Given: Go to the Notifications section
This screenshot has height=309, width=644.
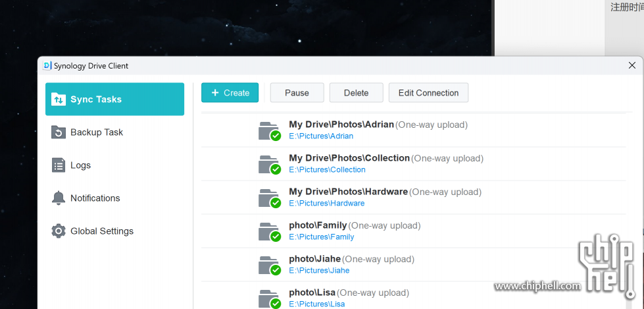Looking at the screenshot, I should [x=114, y=198].
